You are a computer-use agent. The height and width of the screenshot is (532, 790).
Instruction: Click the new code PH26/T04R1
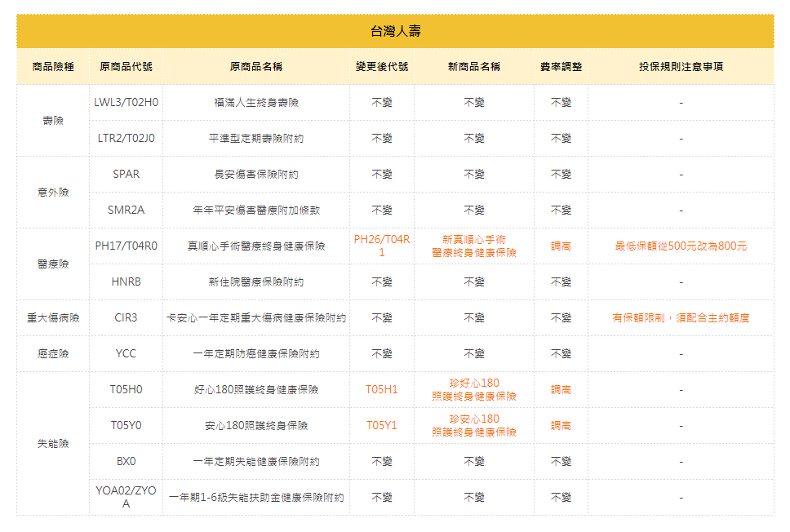tap(382, 246)
